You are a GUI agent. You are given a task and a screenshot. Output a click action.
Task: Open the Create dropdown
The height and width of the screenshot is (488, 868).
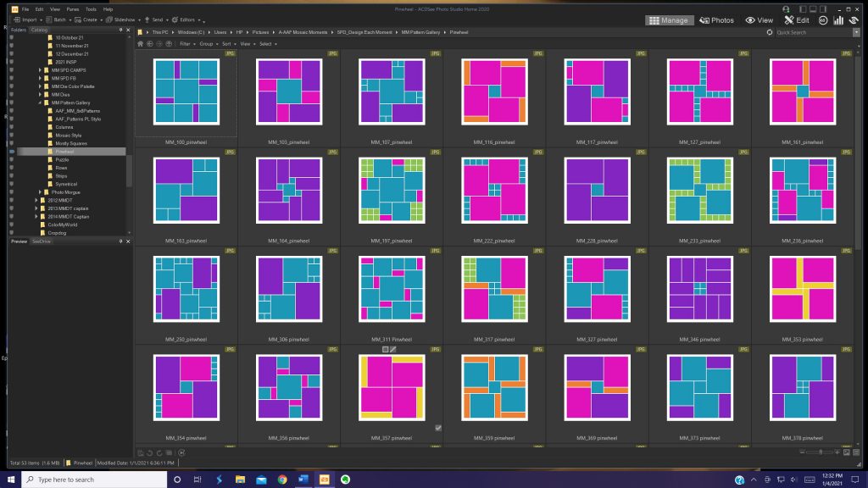(89, 20)
